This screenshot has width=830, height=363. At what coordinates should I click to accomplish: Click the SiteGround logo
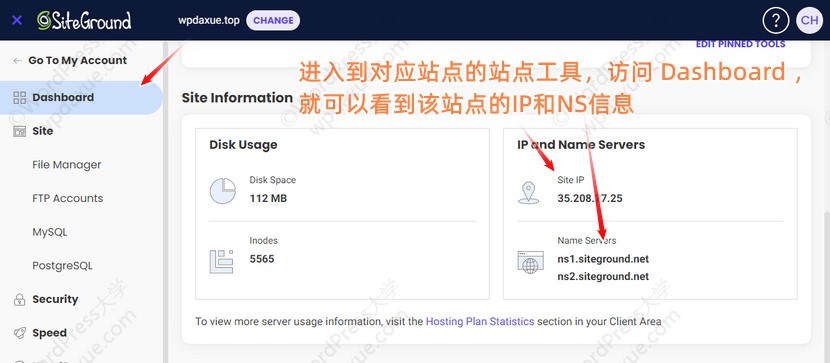click(x=84, y=20)
